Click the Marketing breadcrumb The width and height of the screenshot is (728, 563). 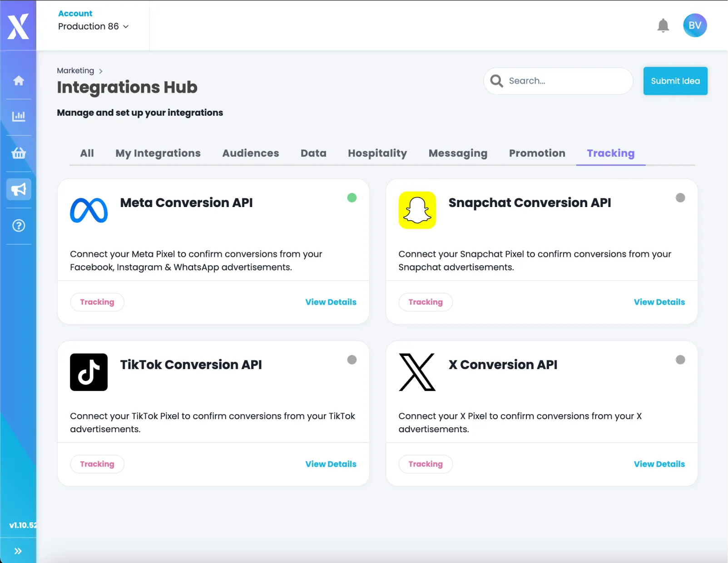tap(75, 70)
